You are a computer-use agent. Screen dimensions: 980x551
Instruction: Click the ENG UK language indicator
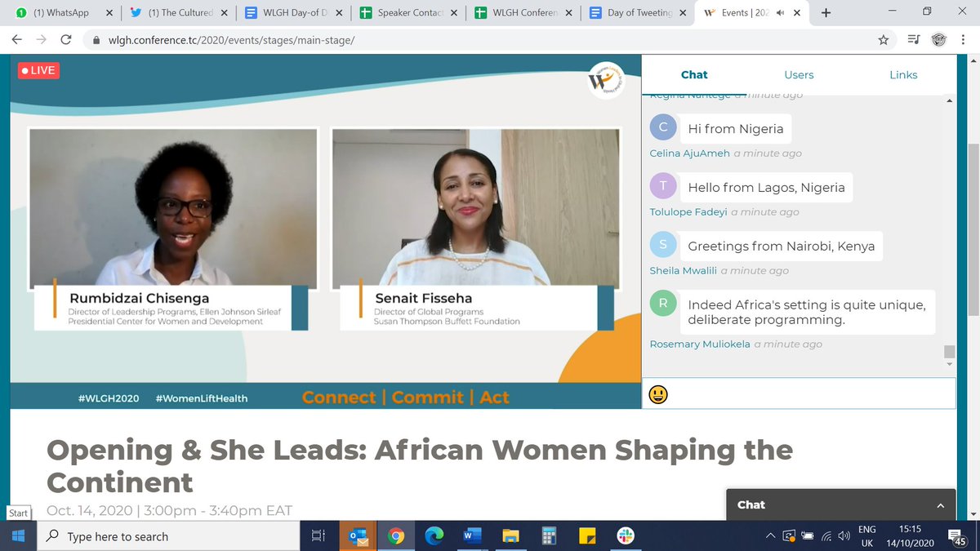pyautogui.click(x=868, y=536)
